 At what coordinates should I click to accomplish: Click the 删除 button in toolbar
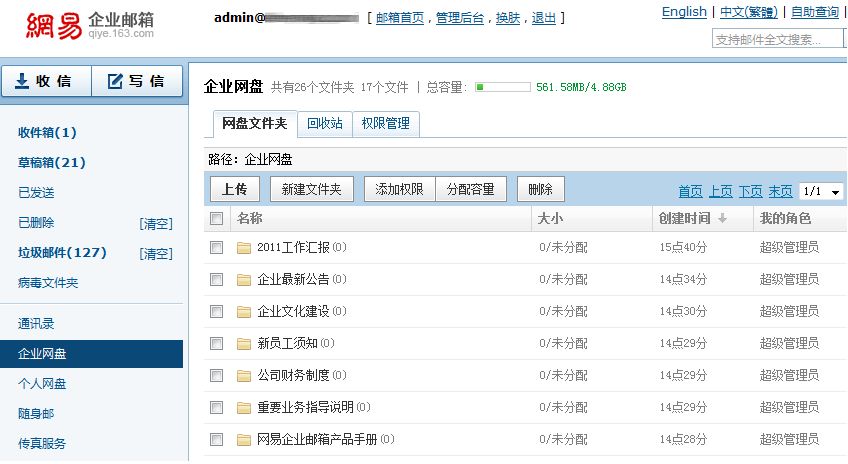(541, 189)
